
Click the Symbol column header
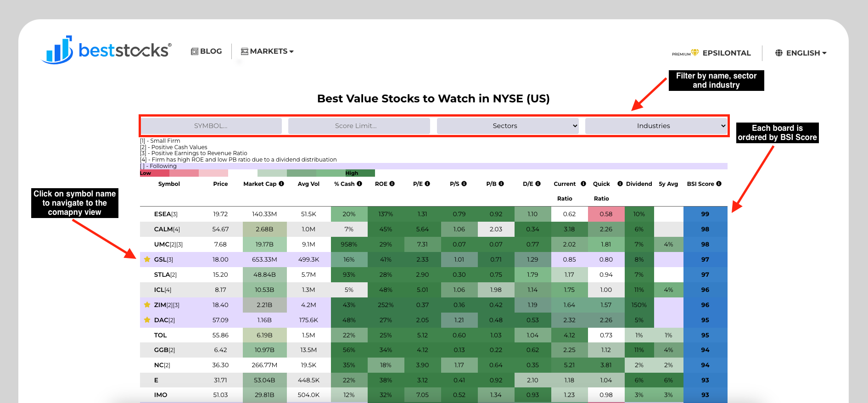coord(169,184)
